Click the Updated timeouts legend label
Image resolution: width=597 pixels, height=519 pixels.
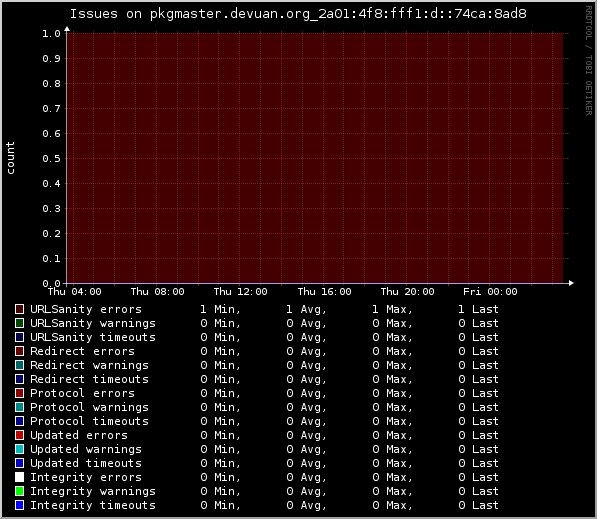(x=86, y=463)
